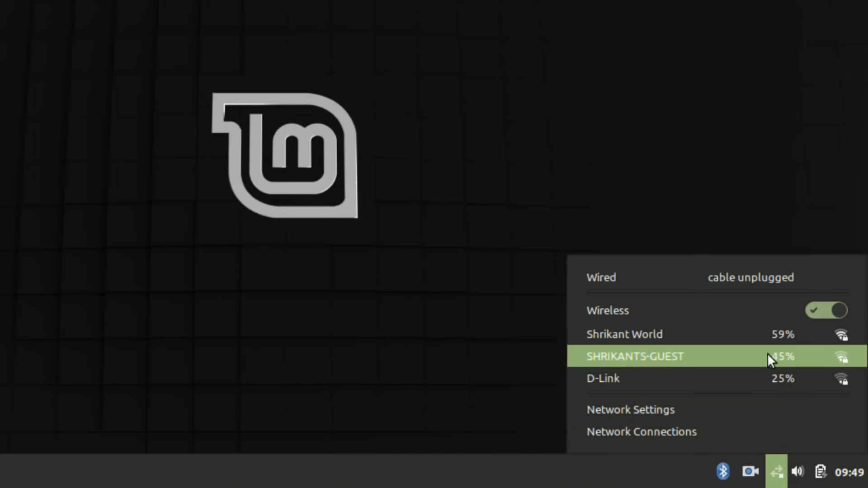Open the Bluetooth tray icon
Image resolution: width=868 pixels, height=488 pixels.
(x=722, y=471)
